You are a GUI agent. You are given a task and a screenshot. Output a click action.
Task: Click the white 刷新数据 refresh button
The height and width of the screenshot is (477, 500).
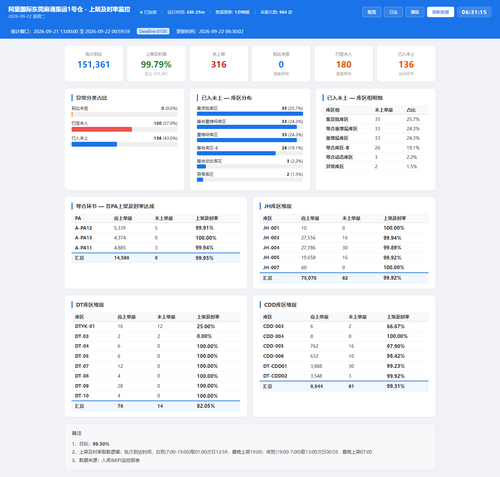pyautogui.click(x=440, y=12)
